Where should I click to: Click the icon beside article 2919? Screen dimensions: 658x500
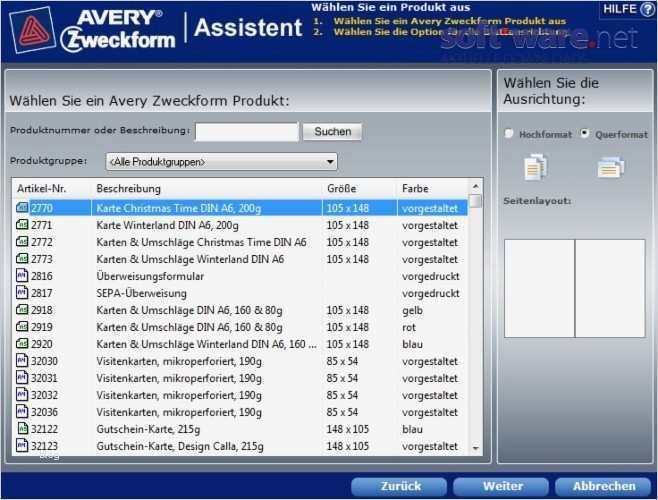point(22,327)
